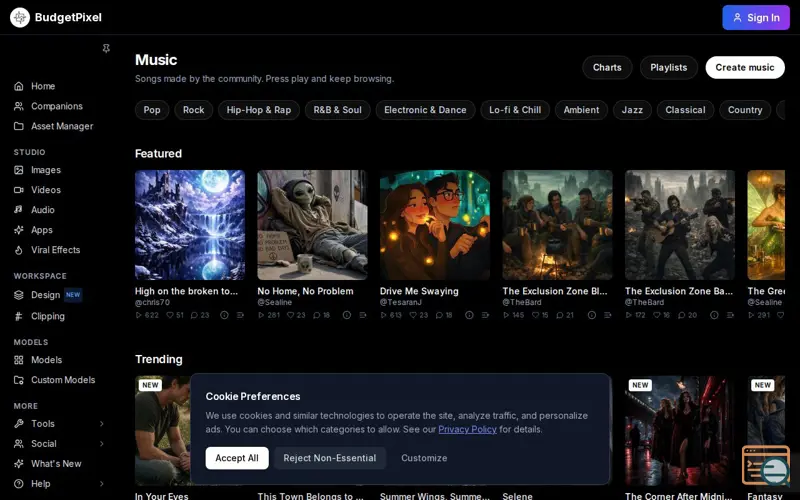Click the Sign In button
This screenshot has width=800, height=500.
coord(756,17)
